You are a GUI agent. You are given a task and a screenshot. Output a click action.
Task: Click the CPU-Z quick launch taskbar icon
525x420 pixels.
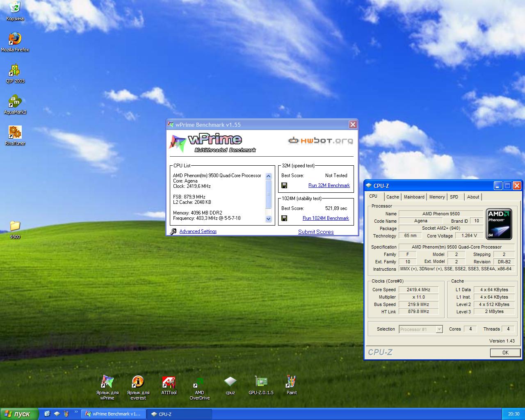point(57,414)
